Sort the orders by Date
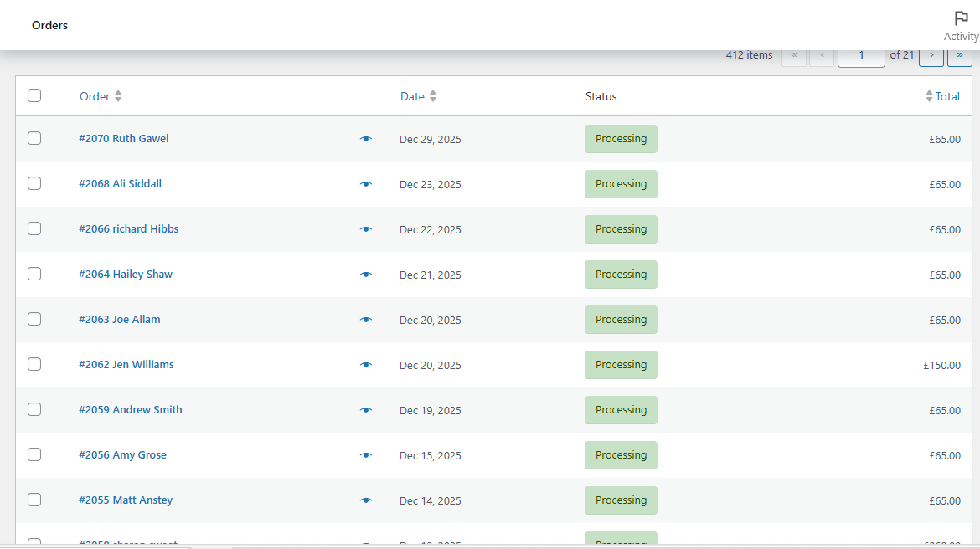Screen dimensions: 980x549 point(412,96)
